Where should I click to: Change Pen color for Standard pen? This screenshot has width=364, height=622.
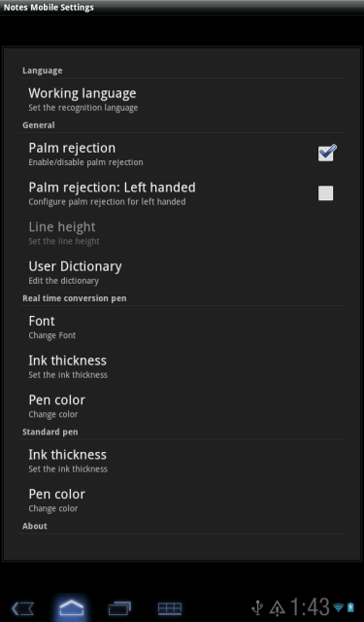pyautogui.click(x=182, y=500)
